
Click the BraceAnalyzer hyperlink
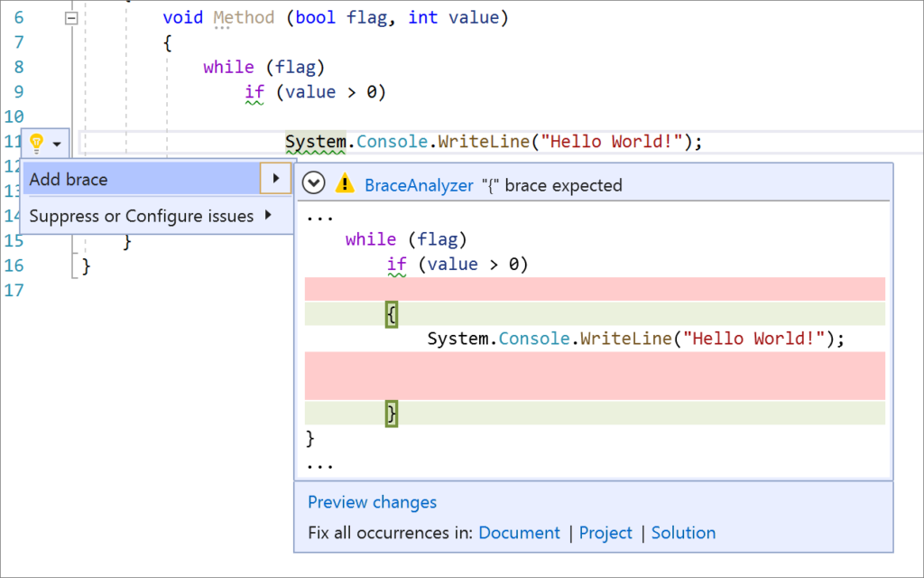tap(417, 185)
